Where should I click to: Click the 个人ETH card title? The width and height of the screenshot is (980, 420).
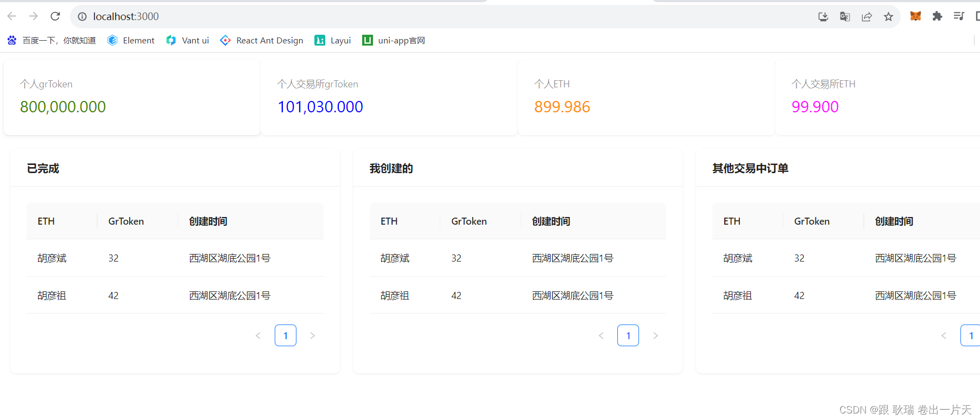click(x=552, y=84)
